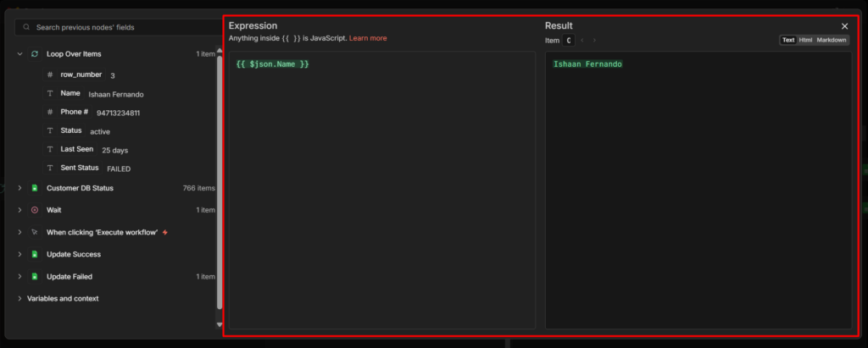Expand the Update Success node
Screen dimensions: 868x348
pos(20,255)
